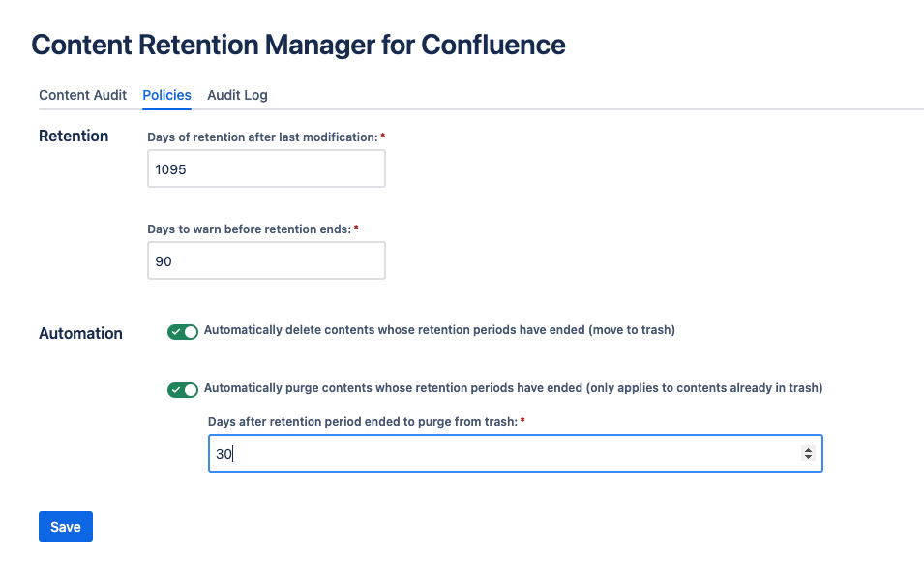
Task: Turn off automatic purge from trash toggle
Action: 183,390
